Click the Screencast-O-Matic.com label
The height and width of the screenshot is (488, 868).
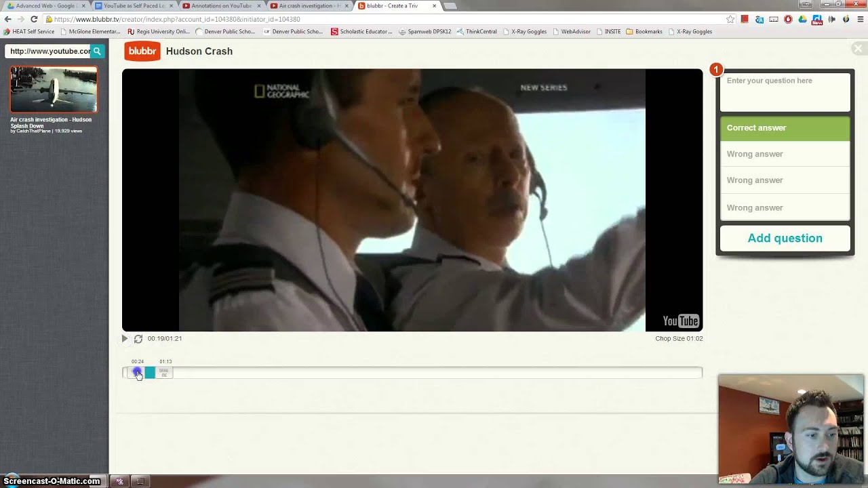pyautogui.click(x=52, y=481)
